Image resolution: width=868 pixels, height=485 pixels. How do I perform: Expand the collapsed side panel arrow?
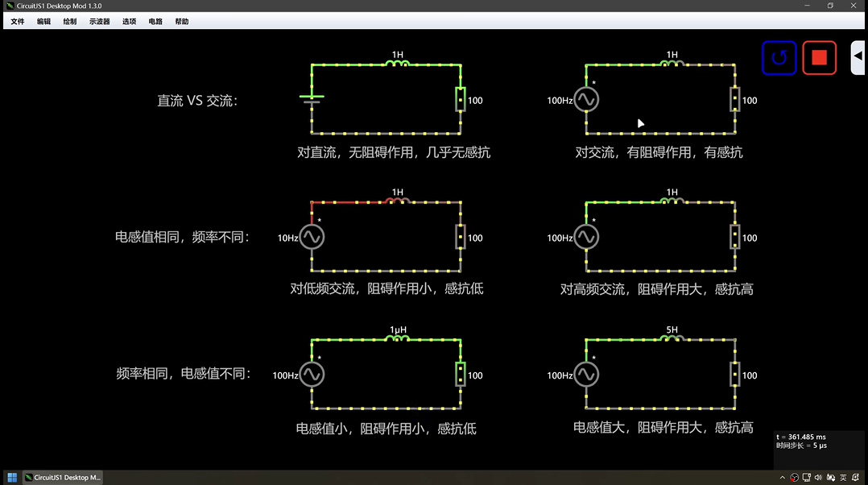tap(858, 56)
